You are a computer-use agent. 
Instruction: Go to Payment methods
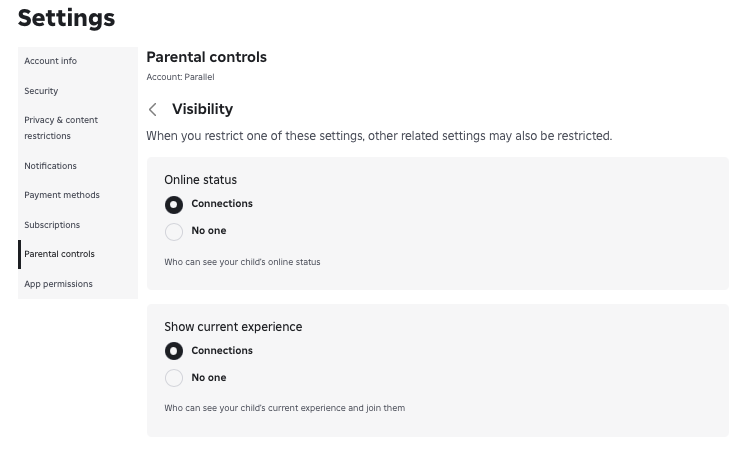62,195
